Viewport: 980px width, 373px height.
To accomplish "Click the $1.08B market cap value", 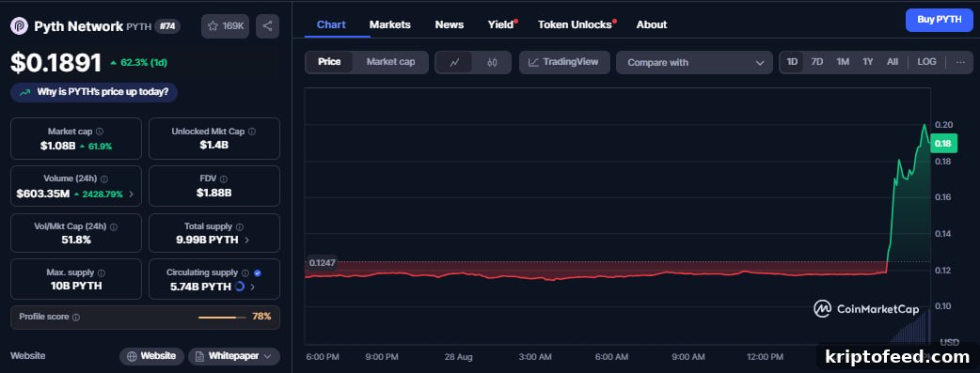I will point(58,147).
